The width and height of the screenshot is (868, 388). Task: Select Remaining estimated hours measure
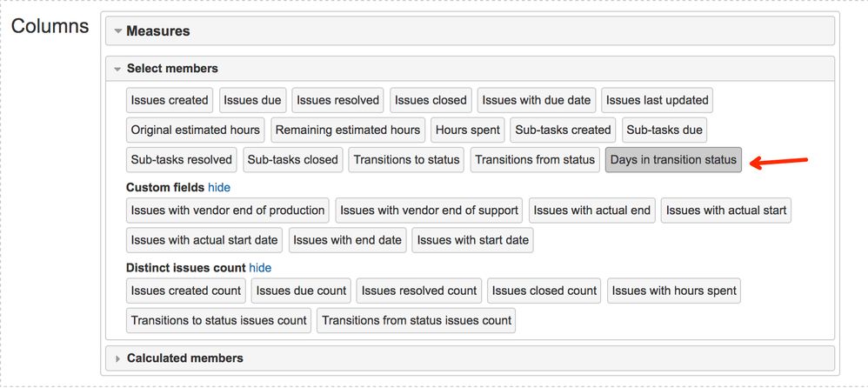click(x=348, y=130)
